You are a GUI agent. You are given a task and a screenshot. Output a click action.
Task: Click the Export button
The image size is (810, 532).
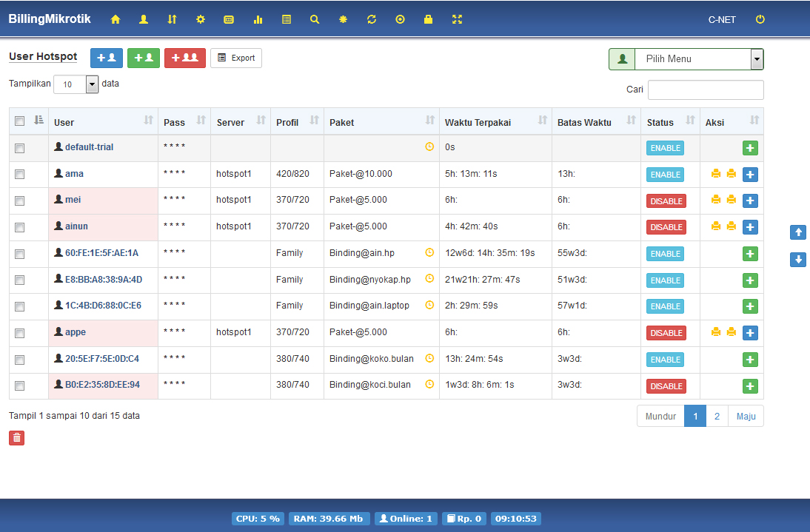point(236,58)
